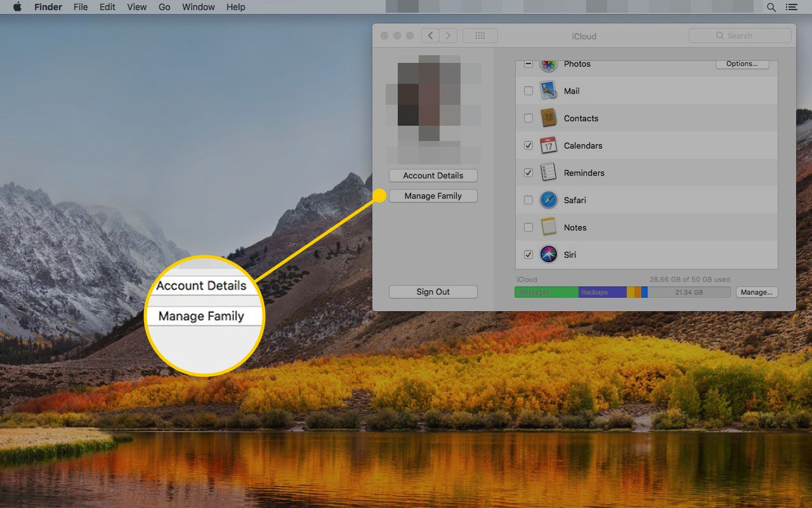Image resolution: width=812 pixels, height=508 pixels.
Task: Click the Photos app icon
Action: 548,65
